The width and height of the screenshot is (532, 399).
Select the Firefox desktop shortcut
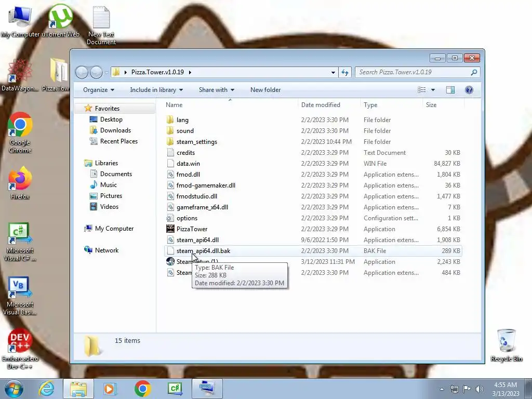click(x=20, y=182)
